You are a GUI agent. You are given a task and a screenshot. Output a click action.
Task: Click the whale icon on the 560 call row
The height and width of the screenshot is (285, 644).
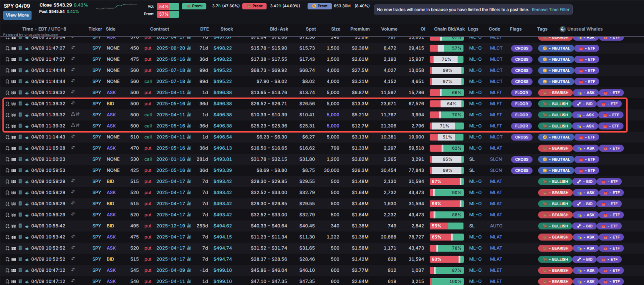pyautogui.click(x=27, y=82)
